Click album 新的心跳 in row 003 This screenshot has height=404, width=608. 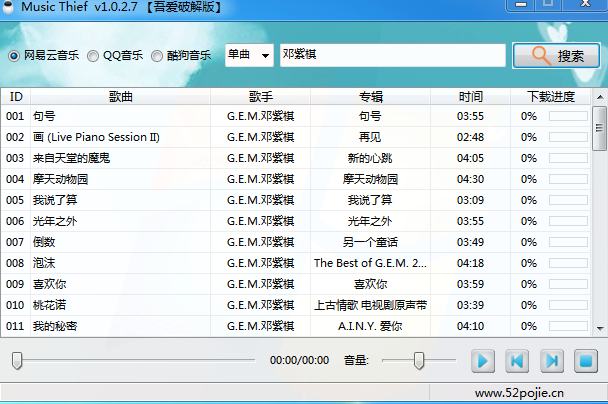point(370,158)
